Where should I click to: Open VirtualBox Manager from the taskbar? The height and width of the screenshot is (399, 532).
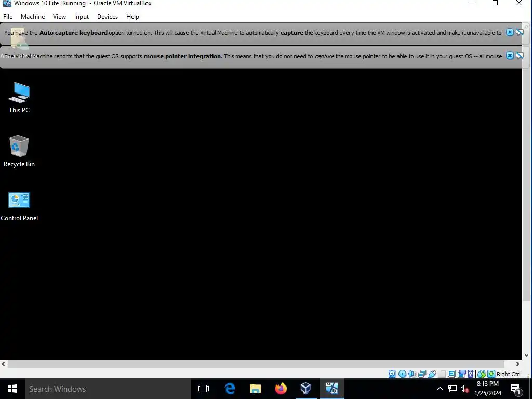click(x=305, y=389)
